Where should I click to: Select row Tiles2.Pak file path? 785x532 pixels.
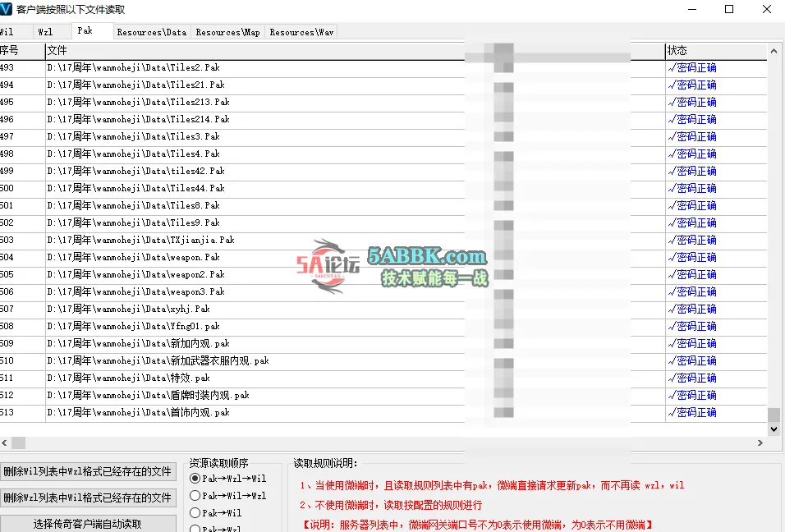133,67
